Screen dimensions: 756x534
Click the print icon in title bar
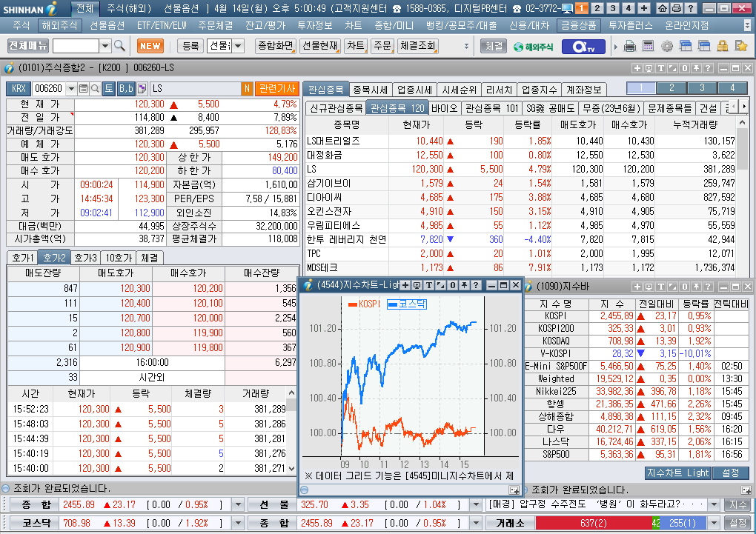(x=677, y=8)
